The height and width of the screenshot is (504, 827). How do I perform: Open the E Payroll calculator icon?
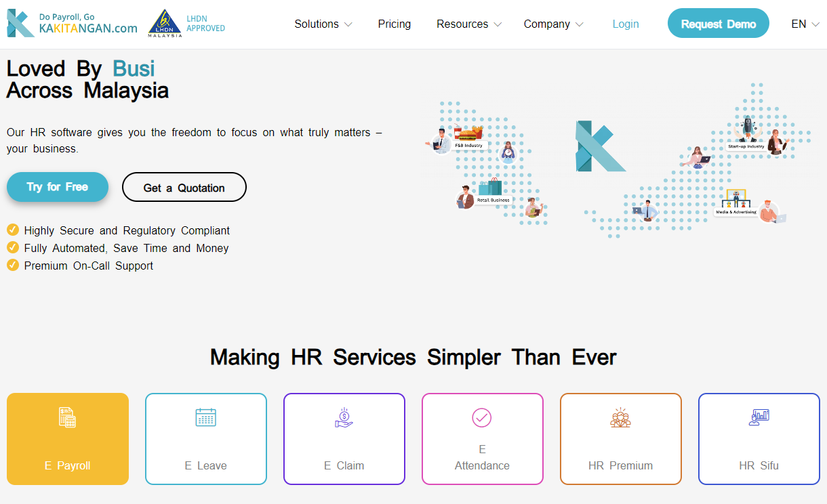pos(67,417)
